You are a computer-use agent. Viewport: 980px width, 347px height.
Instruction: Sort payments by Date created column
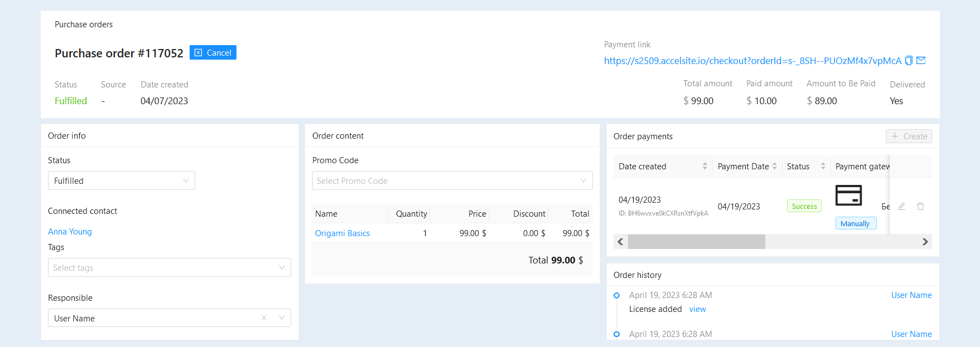[x=704, y=167]
